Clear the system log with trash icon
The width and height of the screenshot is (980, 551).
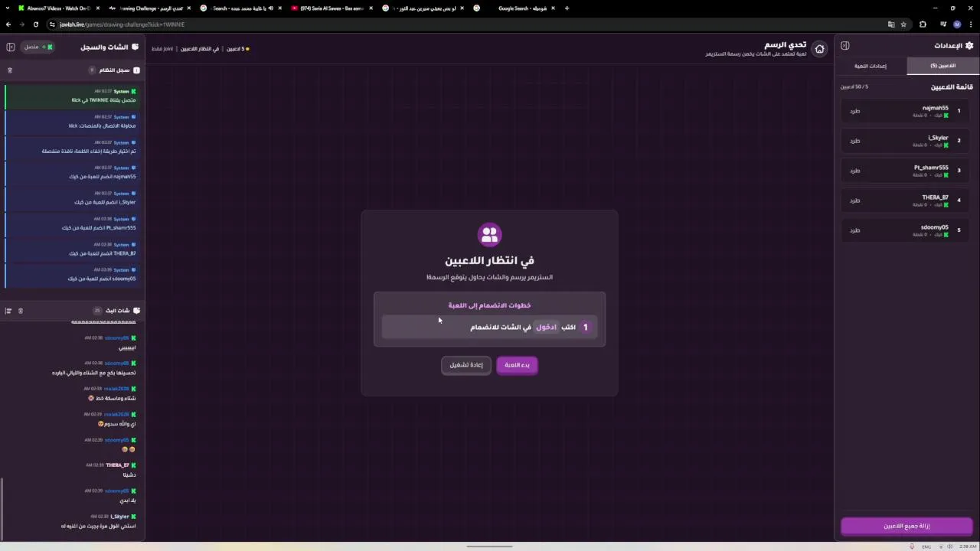[10, 70]
